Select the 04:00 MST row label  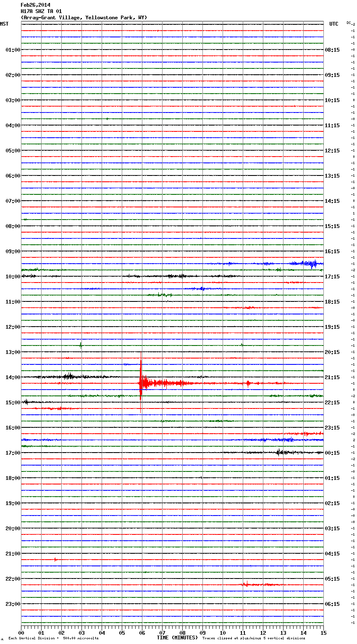click(13, 125)
